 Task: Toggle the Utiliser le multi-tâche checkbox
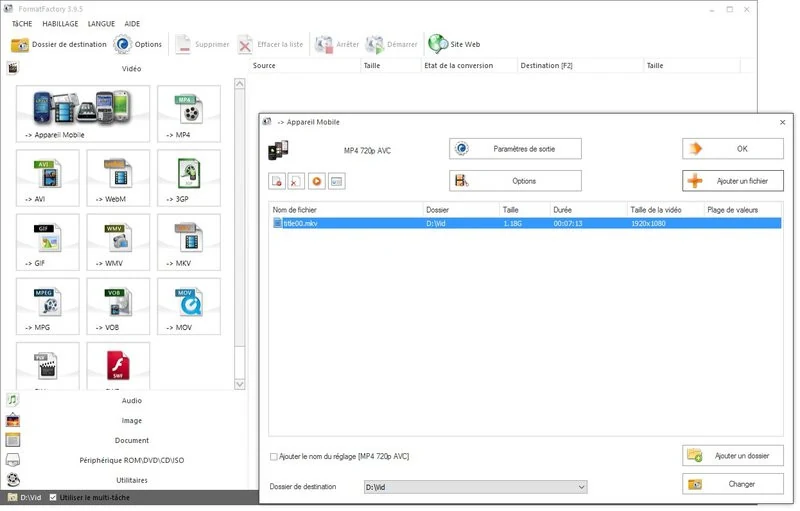(53, 497)
